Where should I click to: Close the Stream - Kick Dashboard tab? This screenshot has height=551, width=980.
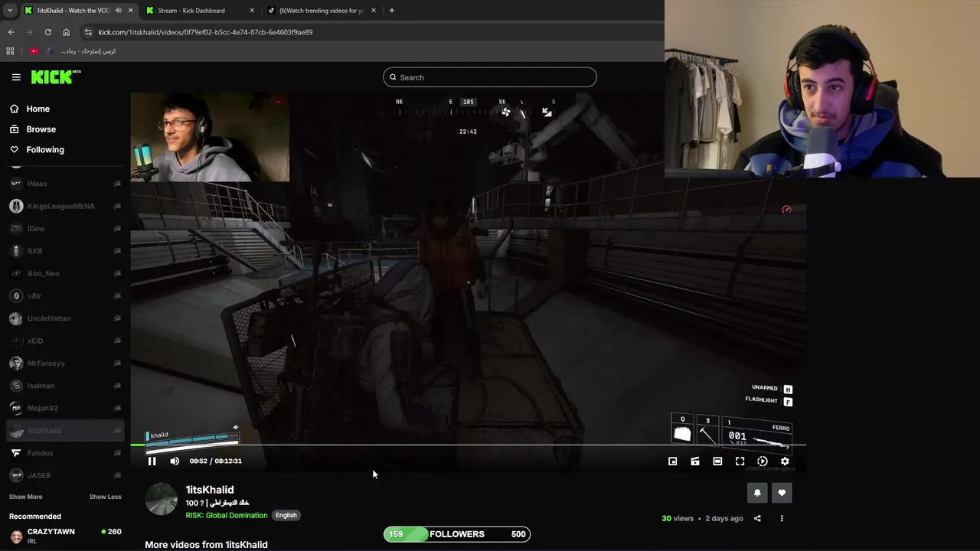(252, 11)
